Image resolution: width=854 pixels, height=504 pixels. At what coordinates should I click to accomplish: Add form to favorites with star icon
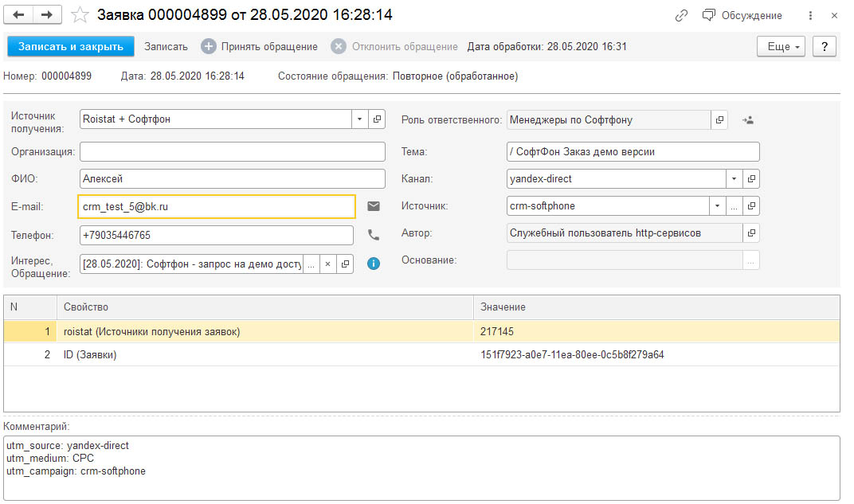tap(80, 15)
